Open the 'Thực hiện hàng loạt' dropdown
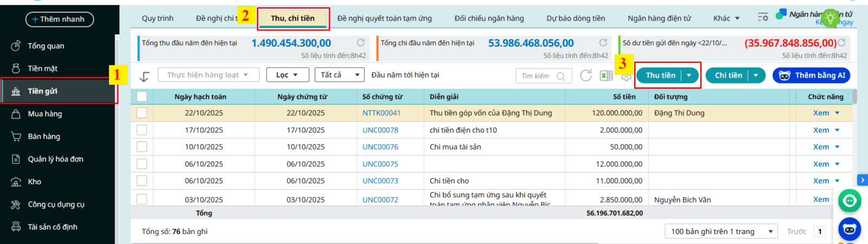The image size is (868, 244). click(208, 75)
